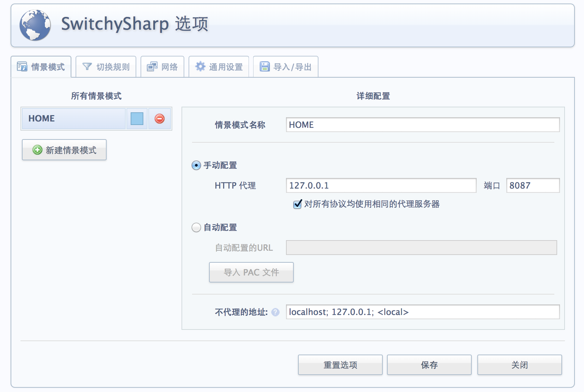Viewport: 584px width, 392px height.
Task: Click the floppy disk icon on 导入/导出 tab
Action: 264,66
